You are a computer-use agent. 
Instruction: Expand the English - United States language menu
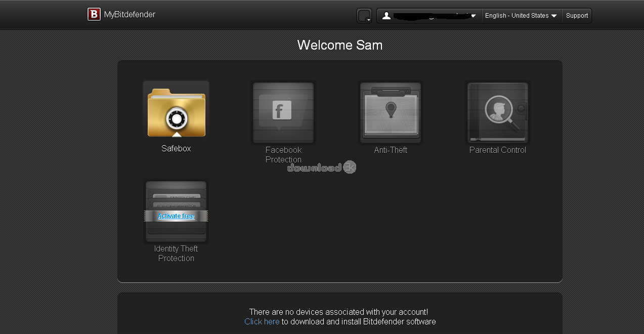[522, 16]
